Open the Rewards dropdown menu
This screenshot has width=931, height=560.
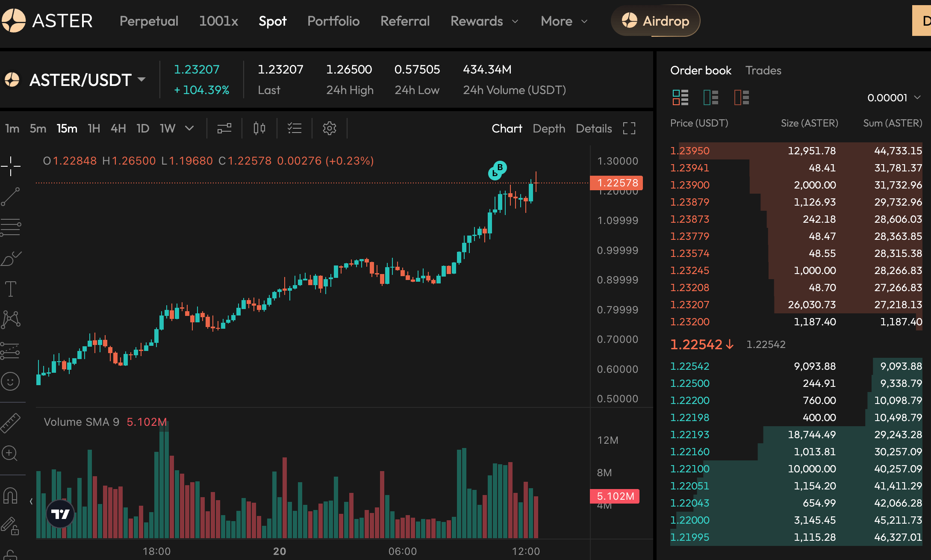[485, 21]
